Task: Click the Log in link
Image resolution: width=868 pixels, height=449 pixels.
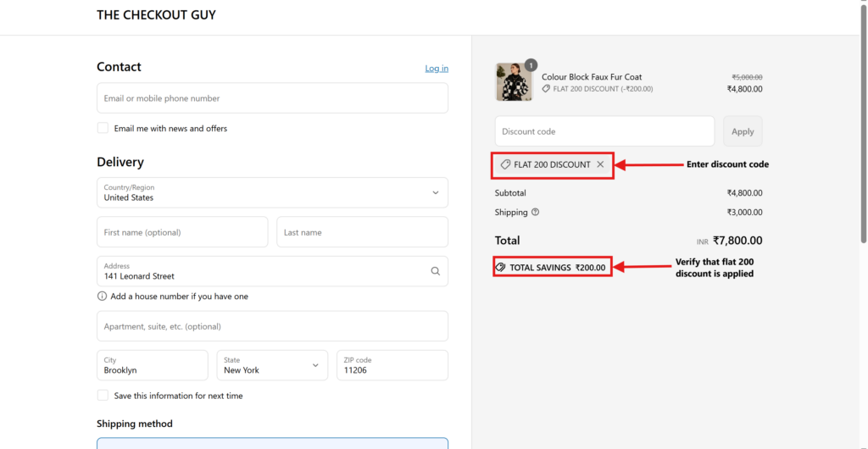Action: [437, 69]
